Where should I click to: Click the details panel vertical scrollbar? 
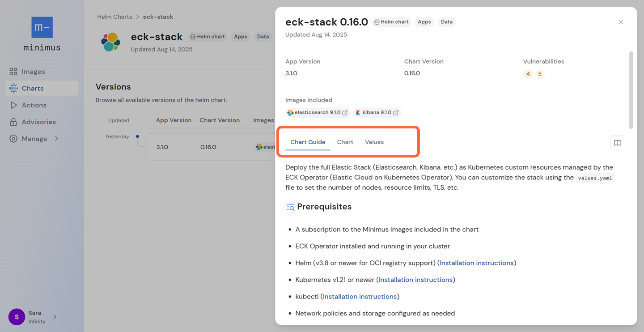[x=631, y=90]
